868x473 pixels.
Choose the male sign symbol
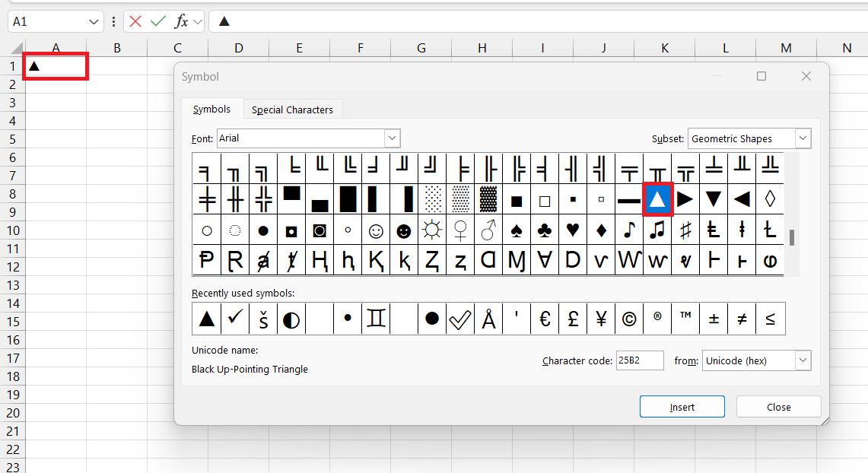point(488,230)
